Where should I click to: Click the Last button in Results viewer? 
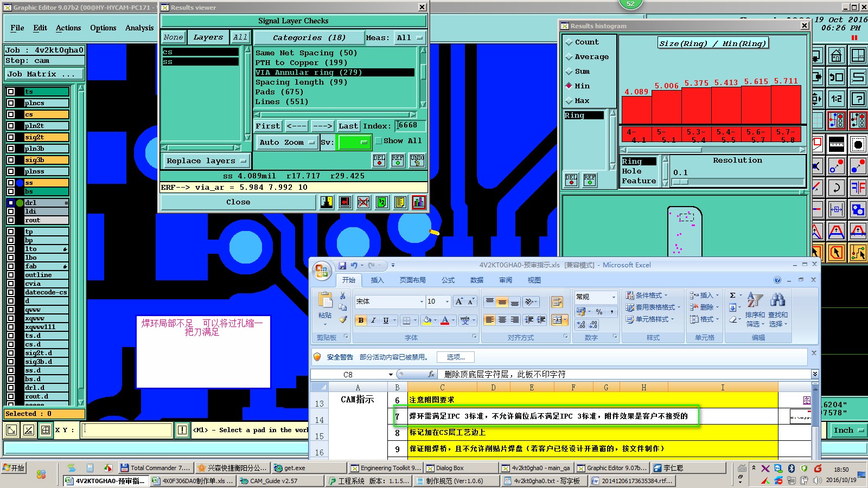[x=348, y=126]
